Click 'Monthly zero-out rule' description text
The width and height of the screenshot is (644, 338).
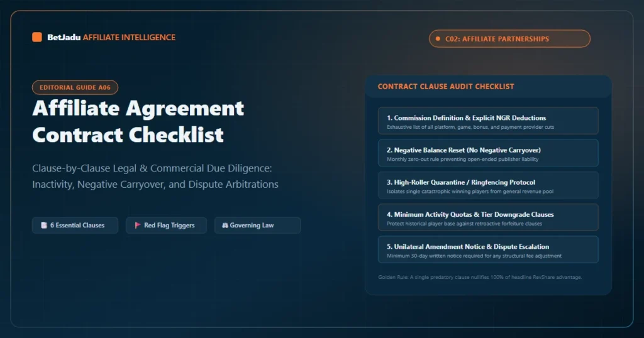[462, 159]
